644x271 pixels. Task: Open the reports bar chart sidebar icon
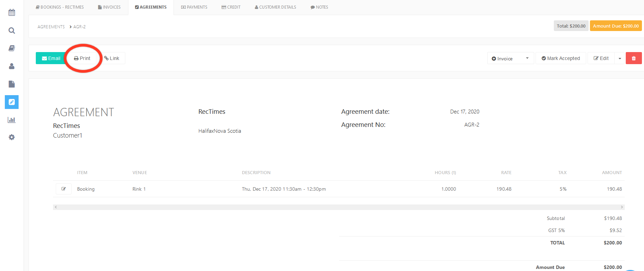click(12, 120)
